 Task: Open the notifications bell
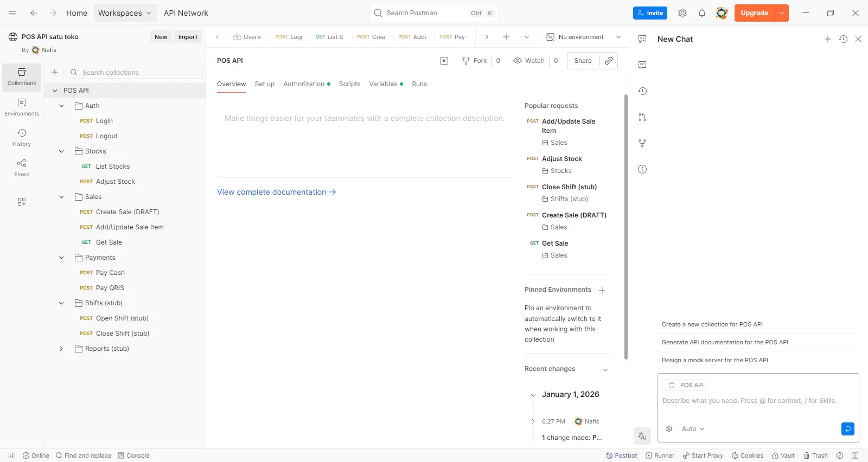[x=702, y=13]
